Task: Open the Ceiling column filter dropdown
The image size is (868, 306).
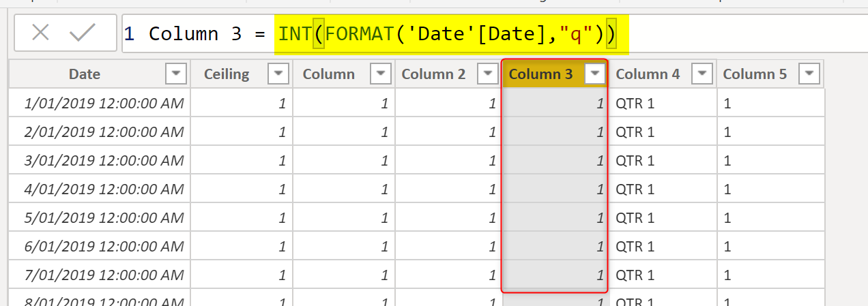Action: [x=278, y=74]
